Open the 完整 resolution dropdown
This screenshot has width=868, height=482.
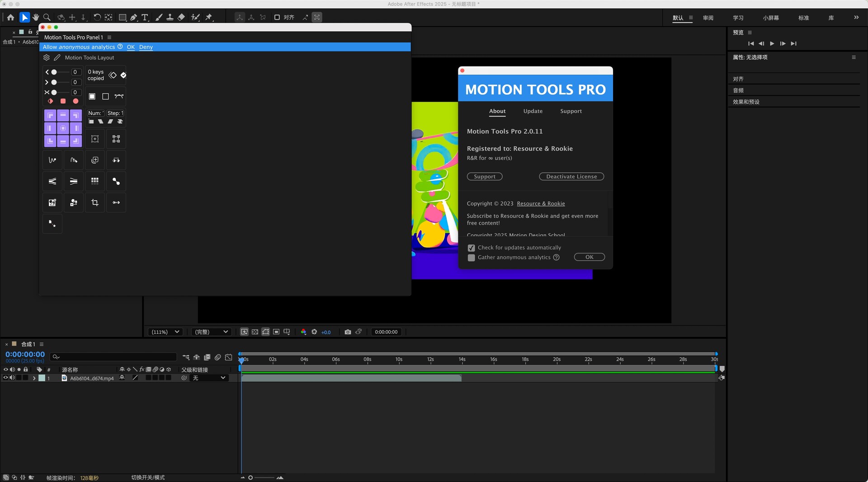tap(212, 332)
